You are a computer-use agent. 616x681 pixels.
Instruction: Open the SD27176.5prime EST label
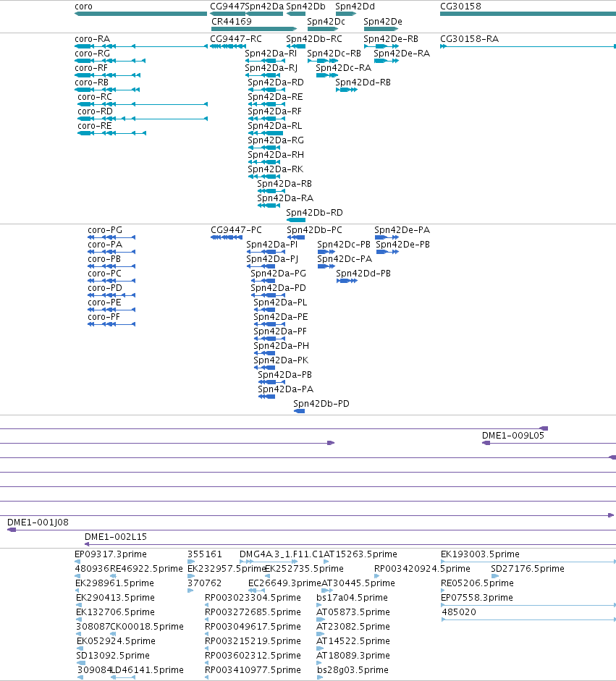(x=528, y=569)
